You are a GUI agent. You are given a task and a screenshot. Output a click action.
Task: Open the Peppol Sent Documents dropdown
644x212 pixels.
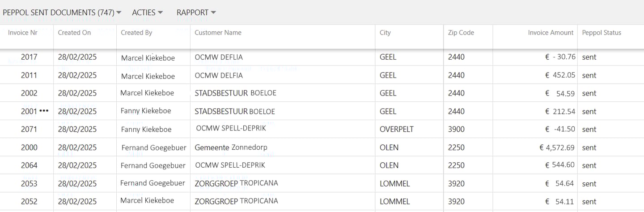pyautogui.click(x=62, y=13)
